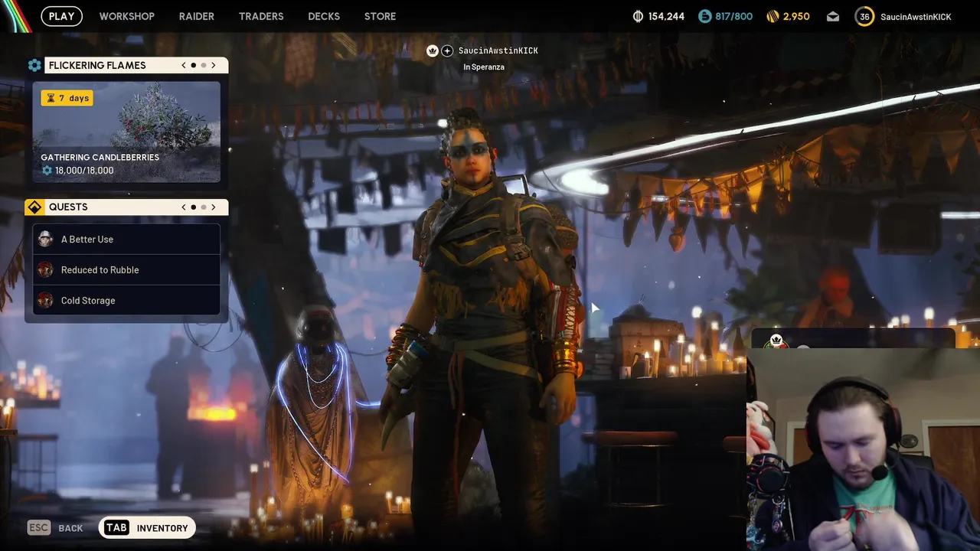Select first page dot in Quests header
Viewport: 980px width, 551px height.
coord(194,207)
